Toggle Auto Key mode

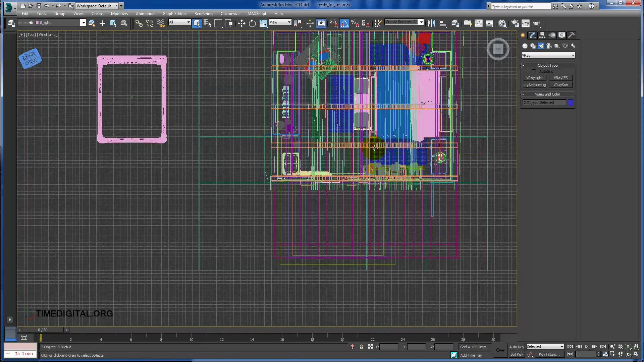[x=516, y=347]
